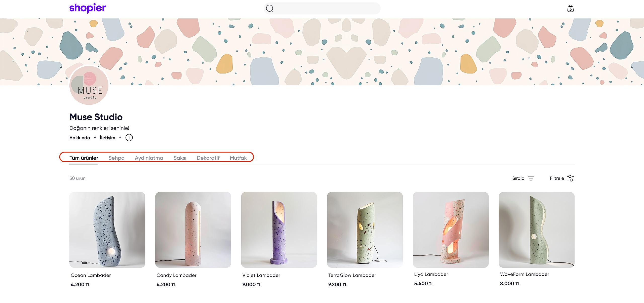
Task: Expand the Filtrele filter options
Action: [557, 178]
